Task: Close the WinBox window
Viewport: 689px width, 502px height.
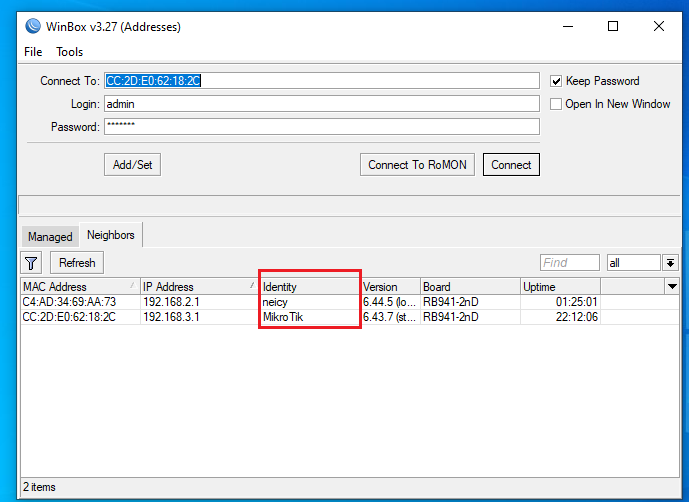Action: [x=659, y=26]
